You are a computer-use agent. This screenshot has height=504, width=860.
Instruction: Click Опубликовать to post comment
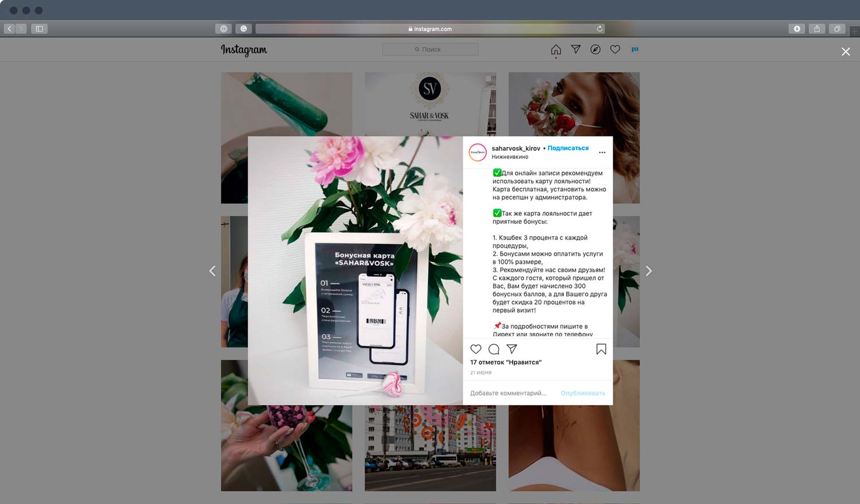click(583, 393)
